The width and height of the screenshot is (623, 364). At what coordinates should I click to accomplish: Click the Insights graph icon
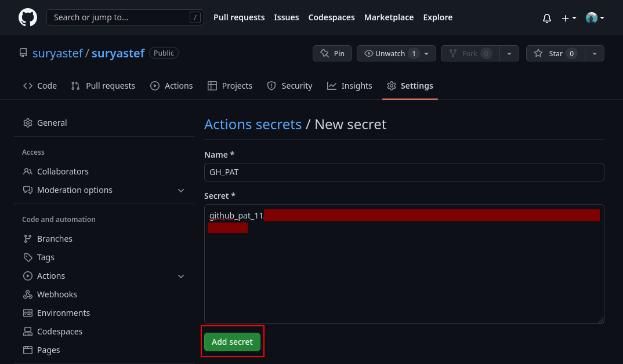[x=332, y=86]
